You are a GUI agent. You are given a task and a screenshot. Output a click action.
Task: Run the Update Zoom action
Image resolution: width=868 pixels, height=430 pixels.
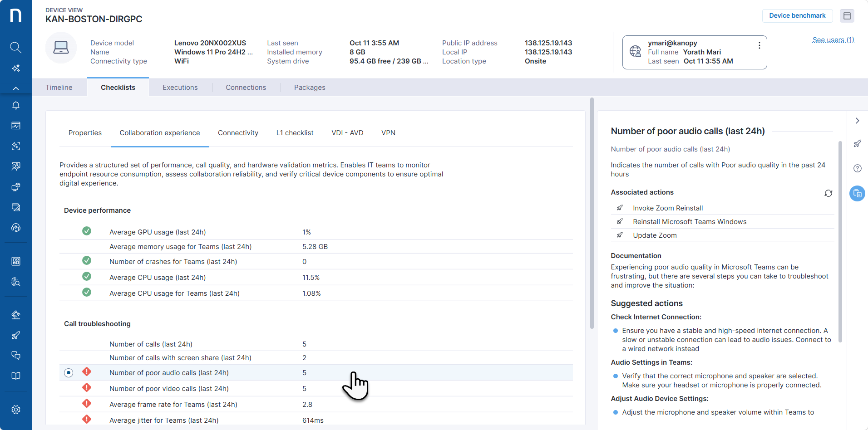722,235
